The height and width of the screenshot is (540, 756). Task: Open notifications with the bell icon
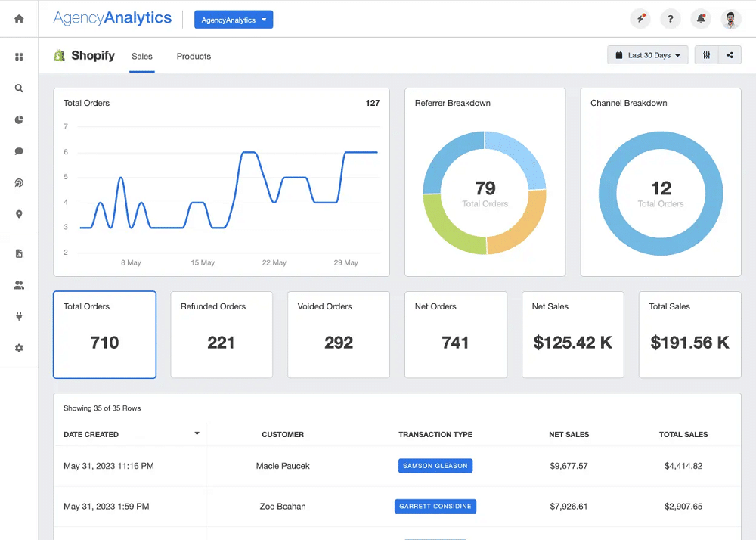pos(700,19)
